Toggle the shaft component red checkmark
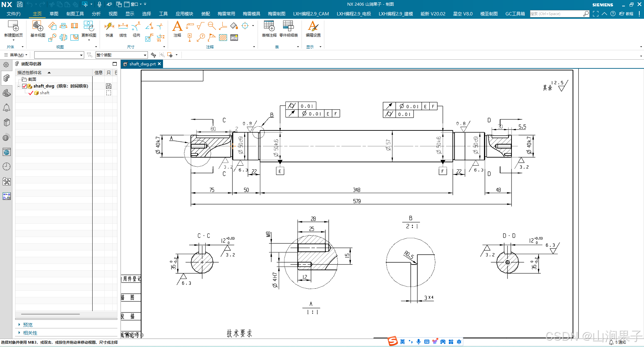 point(31,93)
